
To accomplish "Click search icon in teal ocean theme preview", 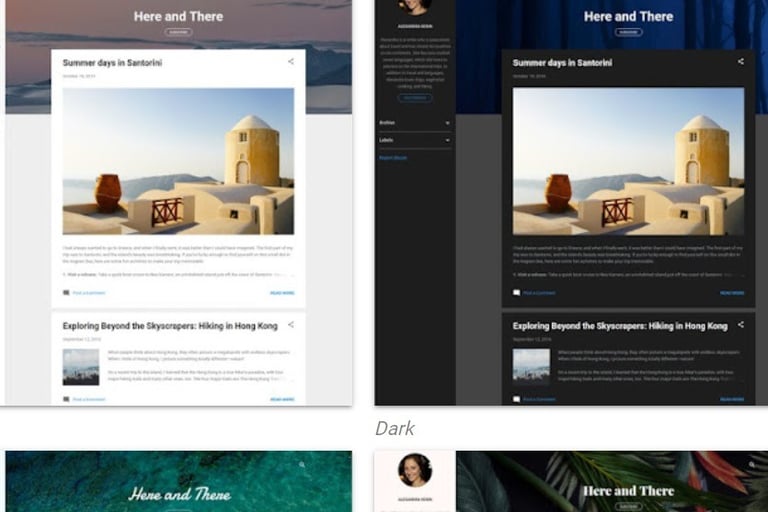I will pyautogui.click(x=302, y=464).
